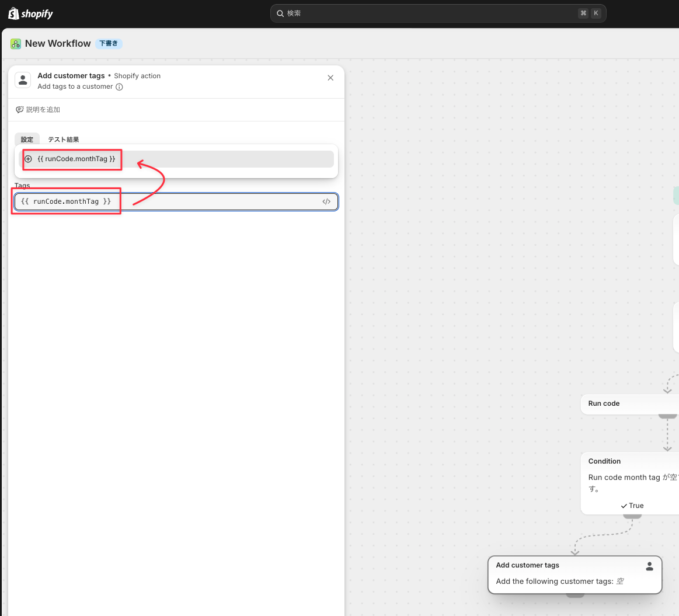
Task: Select the Run code workflow node
Action: [x=629, y=403]
